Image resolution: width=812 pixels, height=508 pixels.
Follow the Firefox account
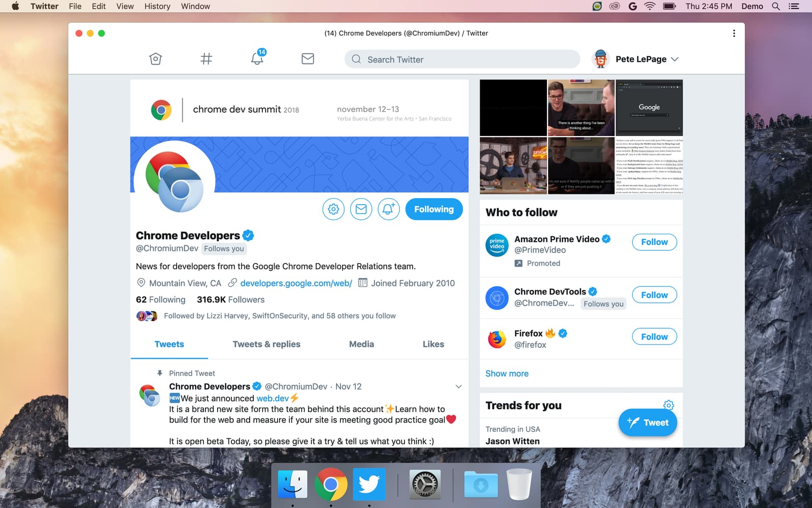(x=654, y=336)
